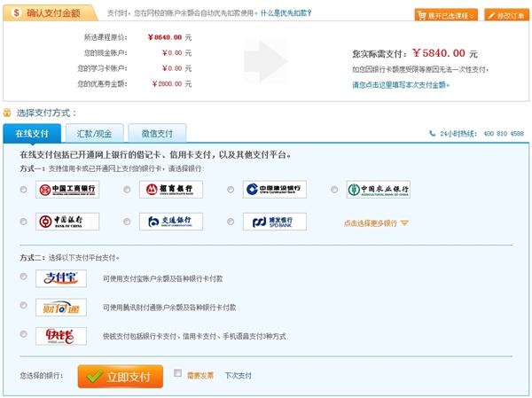
Task: Click the Alipay (支付宝) logo
Action: pyautogui.click(x=61, y=278)
